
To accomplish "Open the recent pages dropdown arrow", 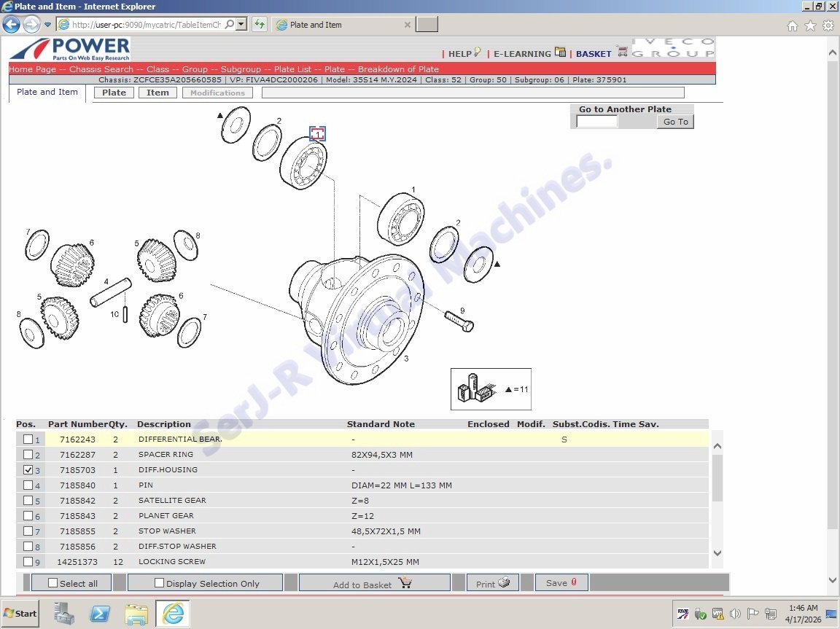I will (x=47, y=25).
